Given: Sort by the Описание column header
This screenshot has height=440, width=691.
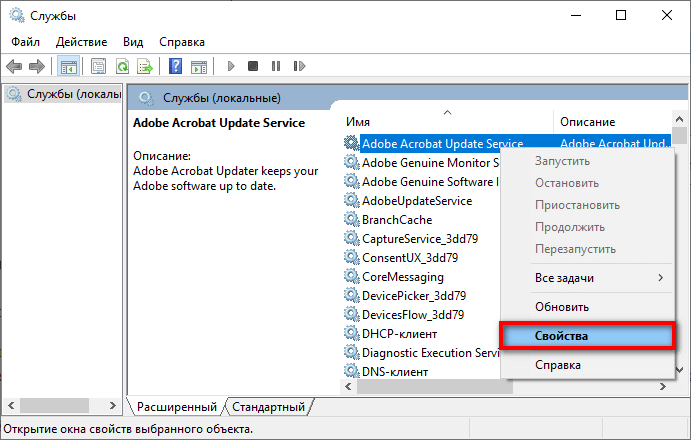Looking at the screenshot, I should coord(613,122).
